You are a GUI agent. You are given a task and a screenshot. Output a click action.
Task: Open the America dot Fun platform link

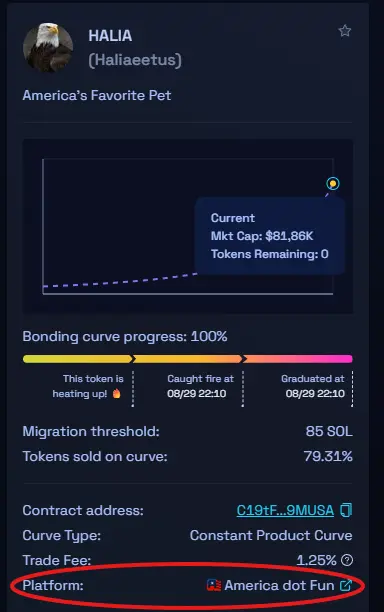pyautogui.click(x=279, y=585)
